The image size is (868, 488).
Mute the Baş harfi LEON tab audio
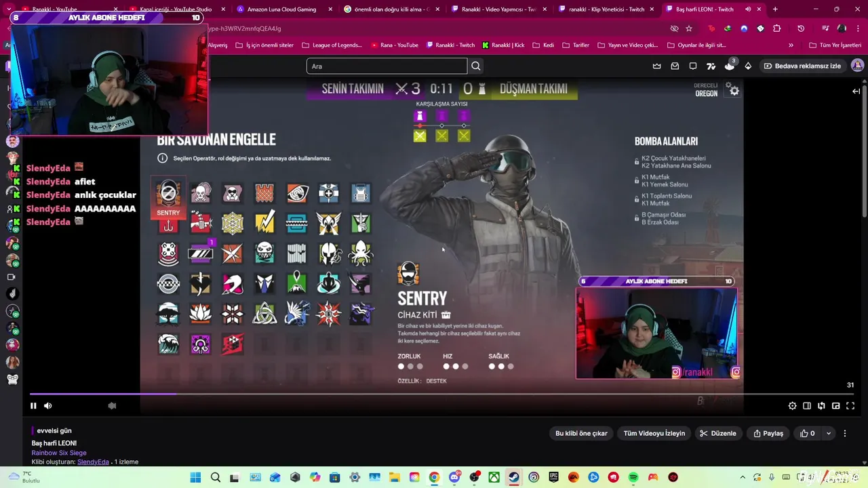749,9
